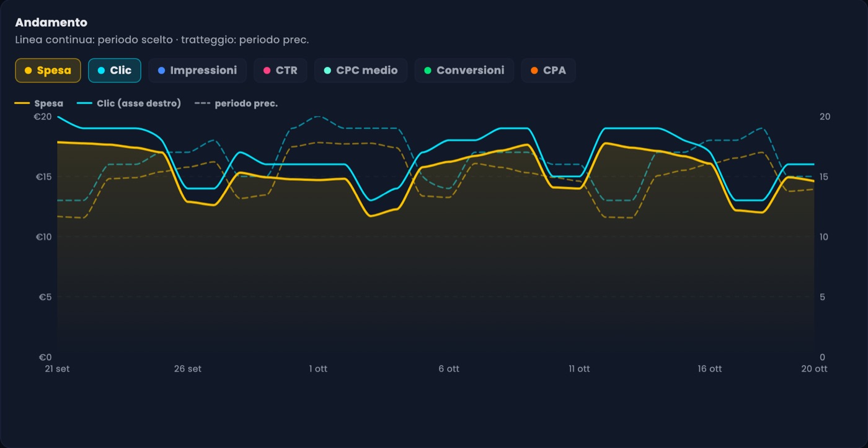Click the €10 left axis label
The image size is (868, 448).
[x=42, y=237]
